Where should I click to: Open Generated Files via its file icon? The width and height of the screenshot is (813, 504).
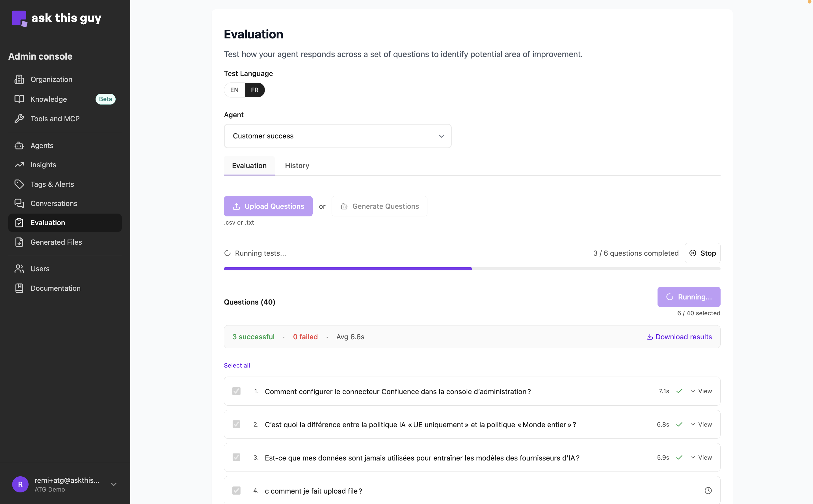pos(19,242)
